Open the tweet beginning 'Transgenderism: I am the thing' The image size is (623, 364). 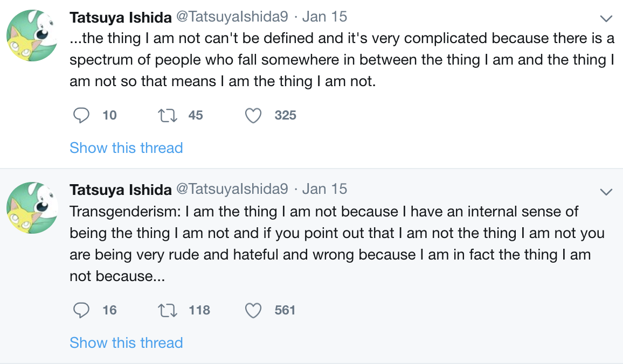337,244
